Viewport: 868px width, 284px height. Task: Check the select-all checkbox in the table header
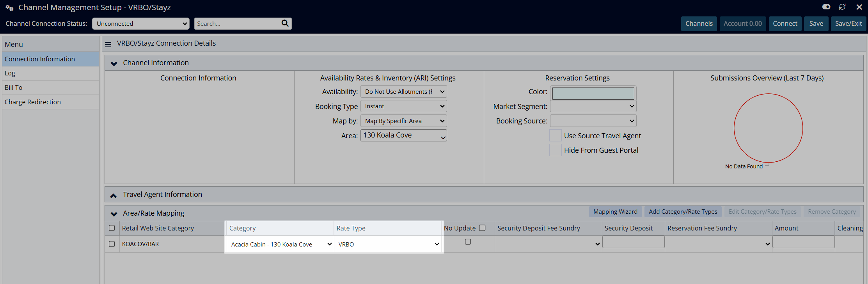[x=112, y=228]
